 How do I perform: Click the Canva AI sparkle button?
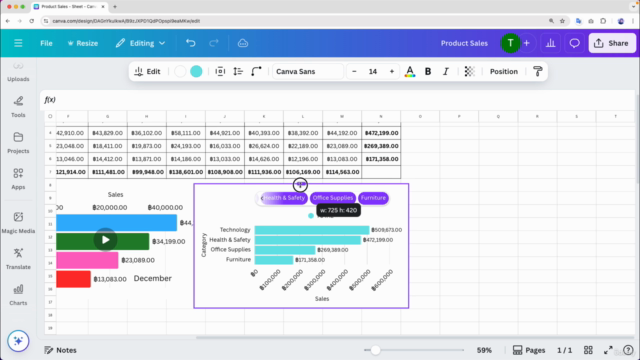coord(18,341)
